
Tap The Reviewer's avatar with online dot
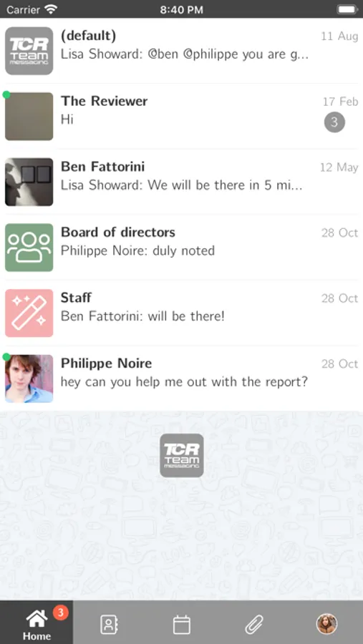coord(29,116)
